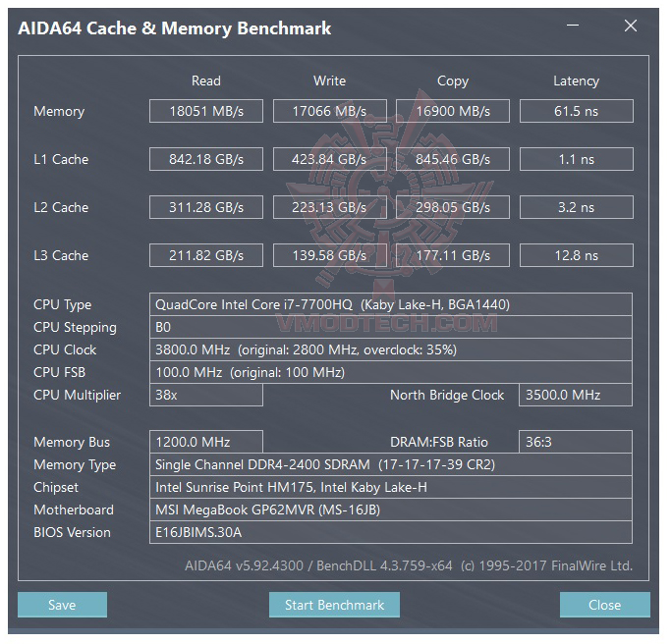Click the CPU Clock field 3800.0 MHz
The width and height of the screenshot is (672, 644).
click(x=391, y=349)
